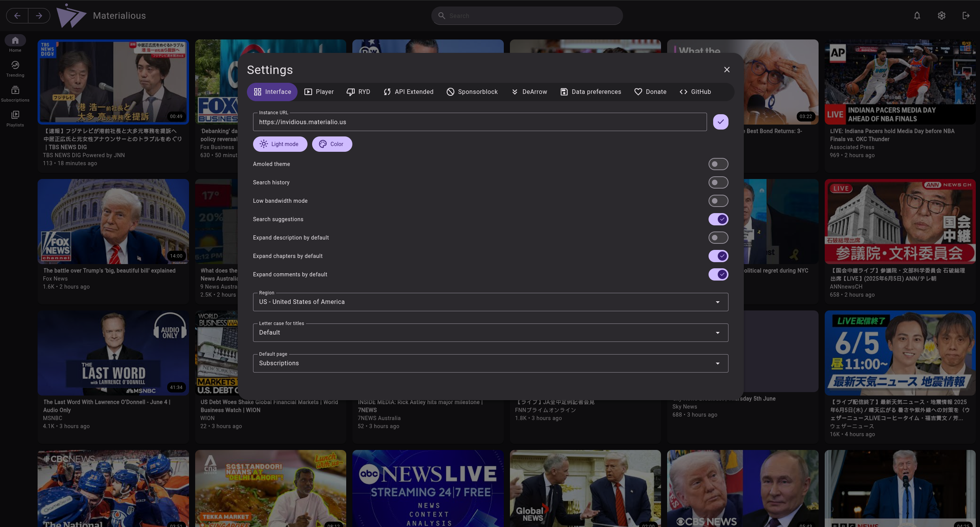Open Global News Trump thumbnail
980x527 pixels.
(585, 489)
